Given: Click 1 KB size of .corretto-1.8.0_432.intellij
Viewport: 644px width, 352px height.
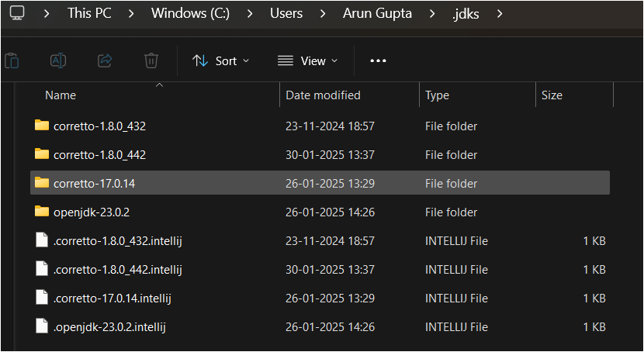Looking at the screenshot, I should (x=594, y=241).
